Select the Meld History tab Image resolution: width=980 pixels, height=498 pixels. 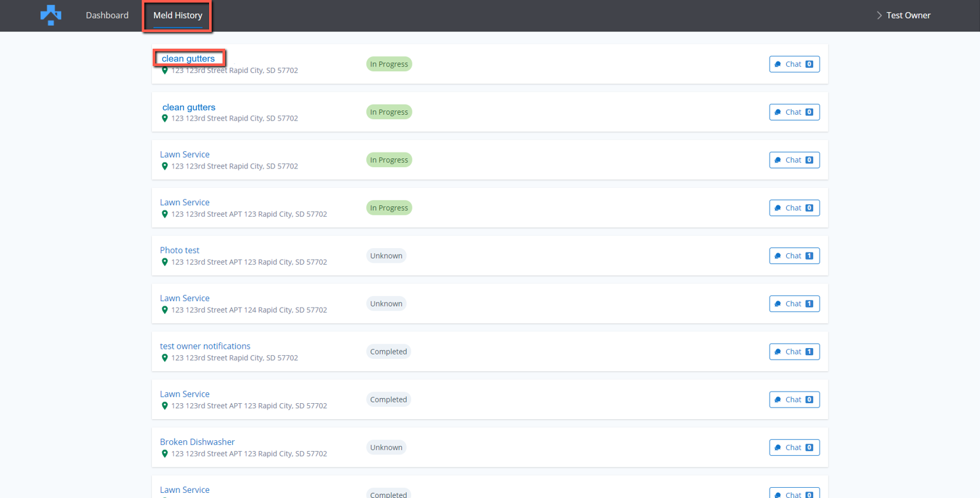(x=178, y=15)
